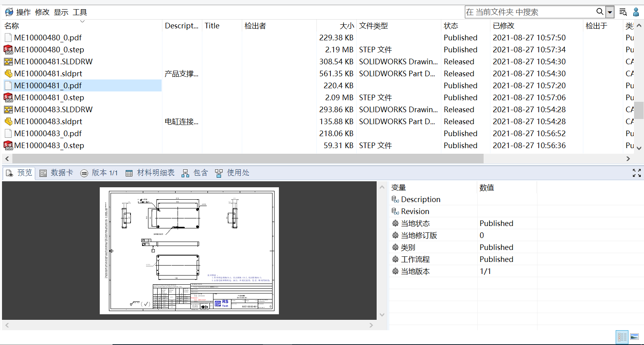This screenshot has height=345, width=644.
Task: Switch to details list view icon
Action: coord(622,337)
